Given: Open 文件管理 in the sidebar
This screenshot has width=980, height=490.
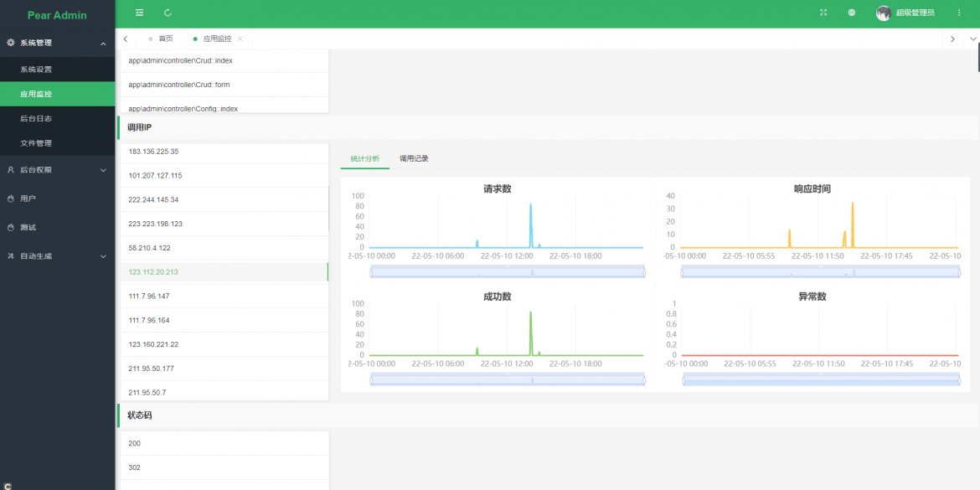Looking at the screenshot, I should coord(58,143).
